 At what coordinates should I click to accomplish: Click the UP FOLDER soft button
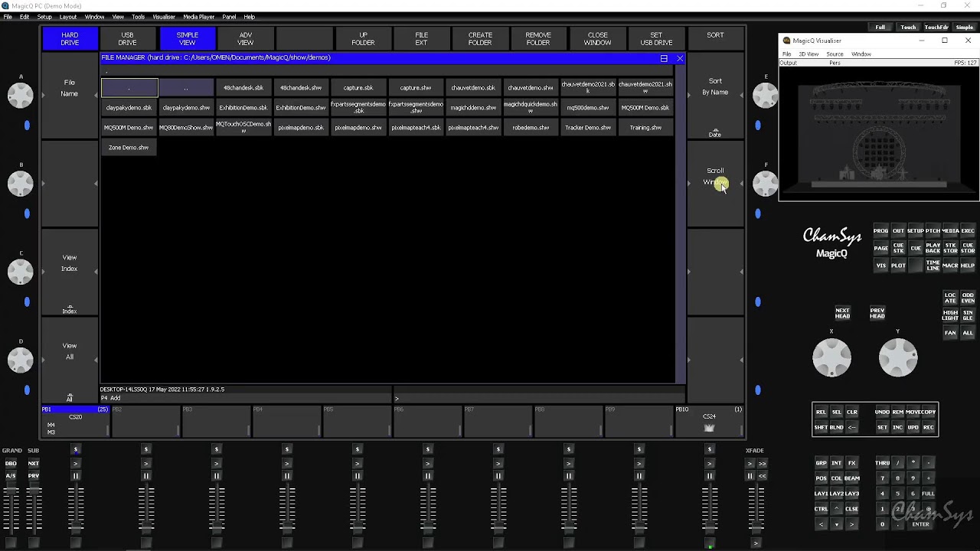coord(363,38)
